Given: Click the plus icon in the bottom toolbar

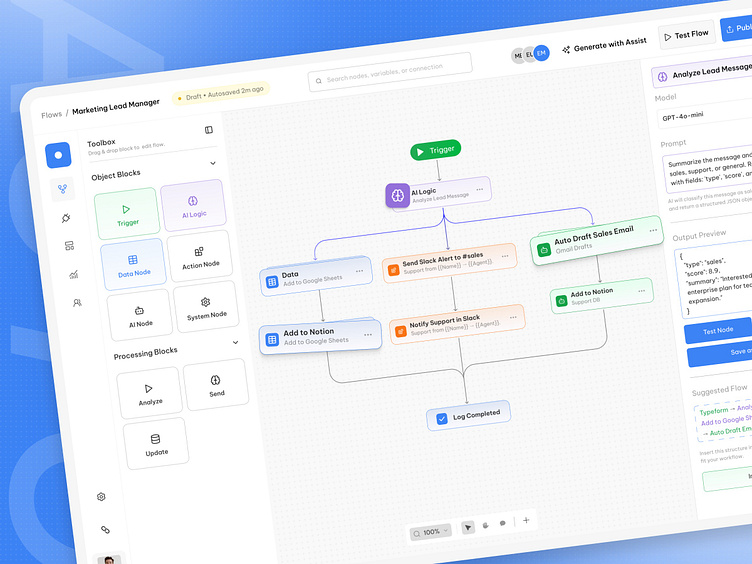Looking at the screenshot, I should click(526, 519).
